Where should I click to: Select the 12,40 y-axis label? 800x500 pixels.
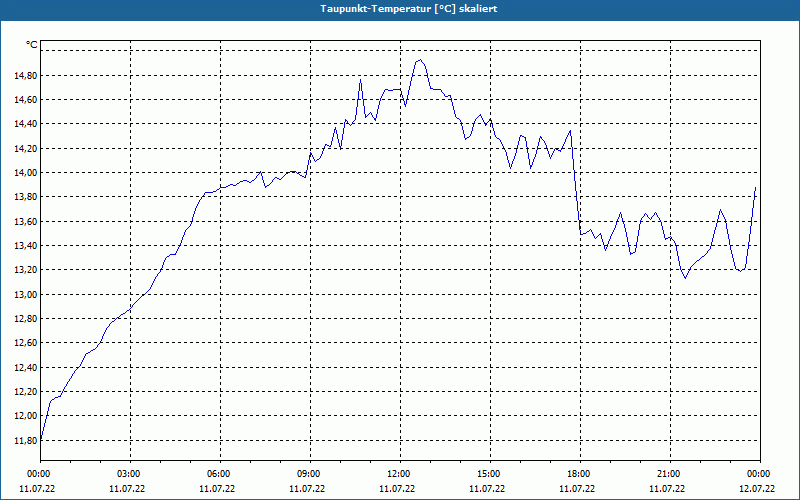(x=25, y=367)
